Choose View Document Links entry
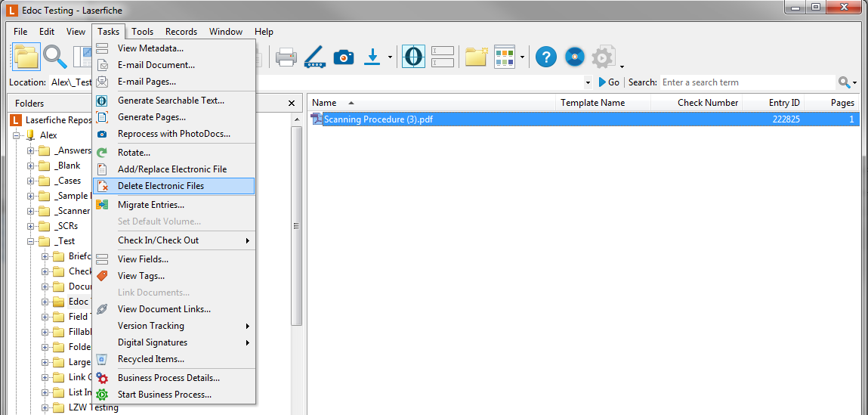The width and height of the screenshot is (868, 415). [x=174, y=309]
